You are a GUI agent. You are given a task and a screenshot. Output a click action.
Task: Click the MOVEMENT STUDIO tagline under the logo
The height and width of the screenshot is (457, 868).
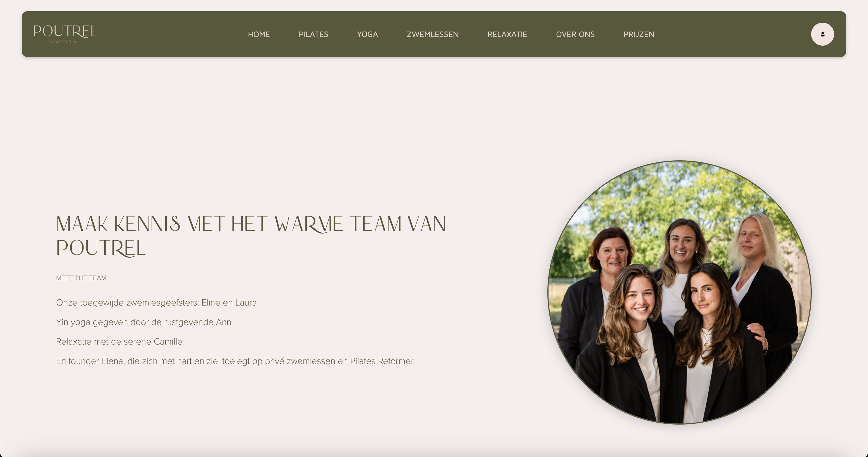(x=62, y=42)
